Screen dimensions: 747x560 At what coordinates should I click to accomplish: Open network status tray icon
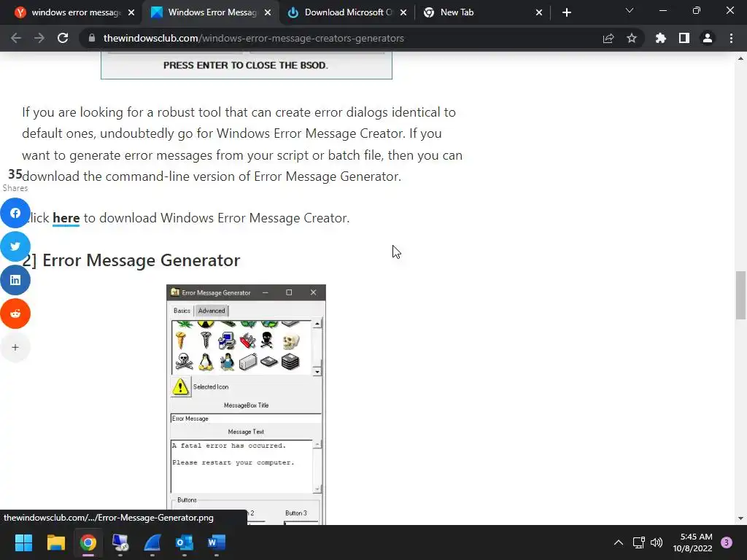[638, 542]
